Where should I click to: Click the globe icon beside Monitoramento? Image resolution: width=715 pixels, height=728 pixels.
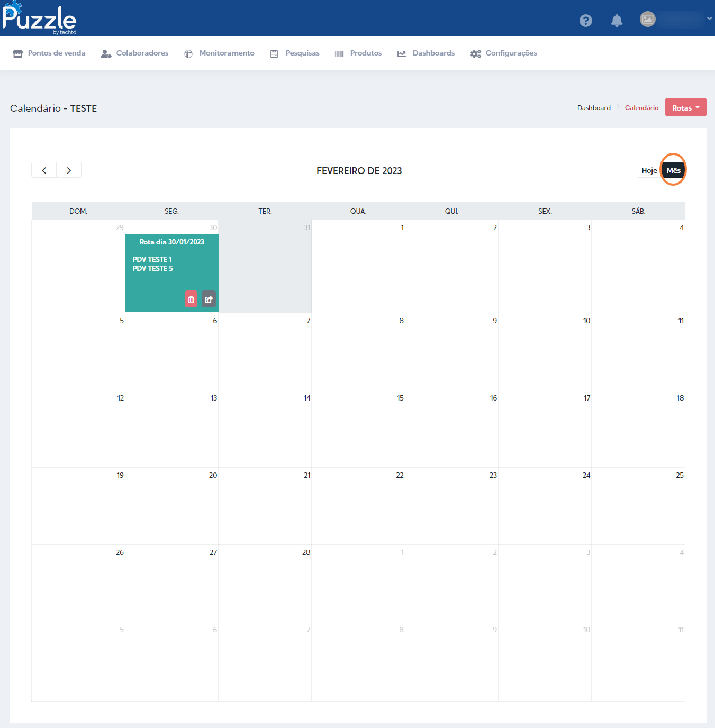[188, 54]
